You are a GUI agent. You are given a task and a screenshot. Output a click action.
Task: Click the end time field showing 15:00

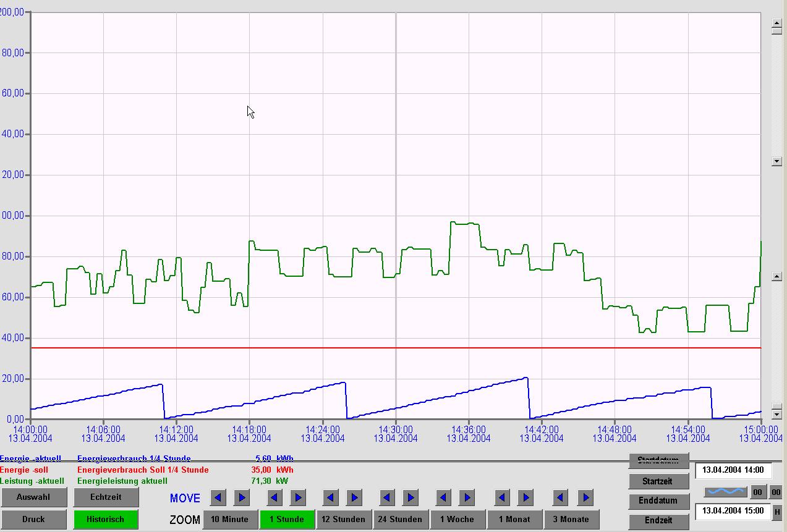coord(733,511)
